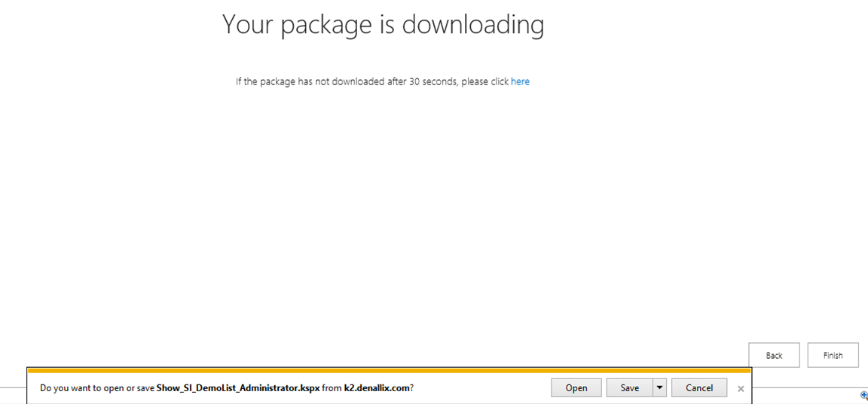Click the Finish button

833,355
